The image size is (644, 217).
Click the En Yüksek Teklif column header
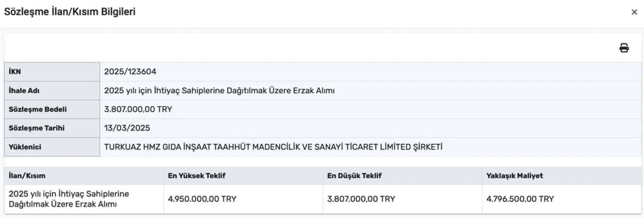point(197,176)
